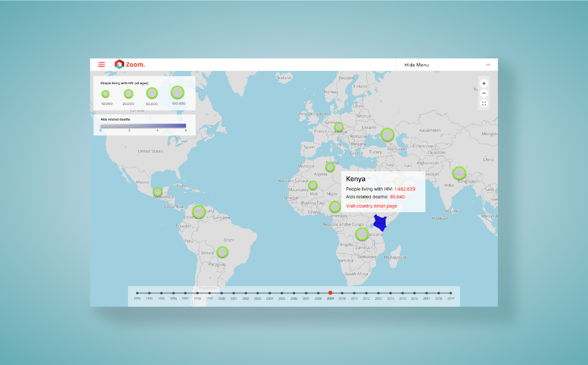Zoom out with the minus button
The height and width of the screenshot is (365, 588).
tap(484, 93)
